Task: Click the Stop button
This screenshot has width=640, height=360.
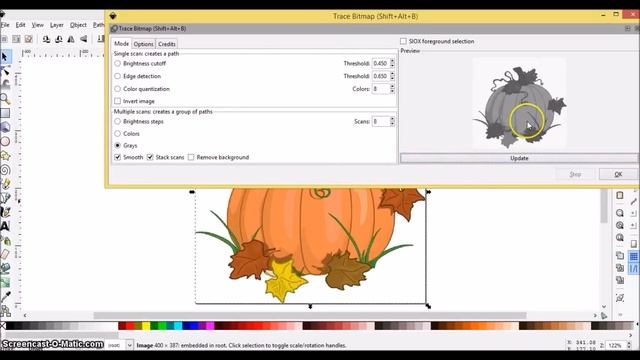Action: (x=575, y=174)
